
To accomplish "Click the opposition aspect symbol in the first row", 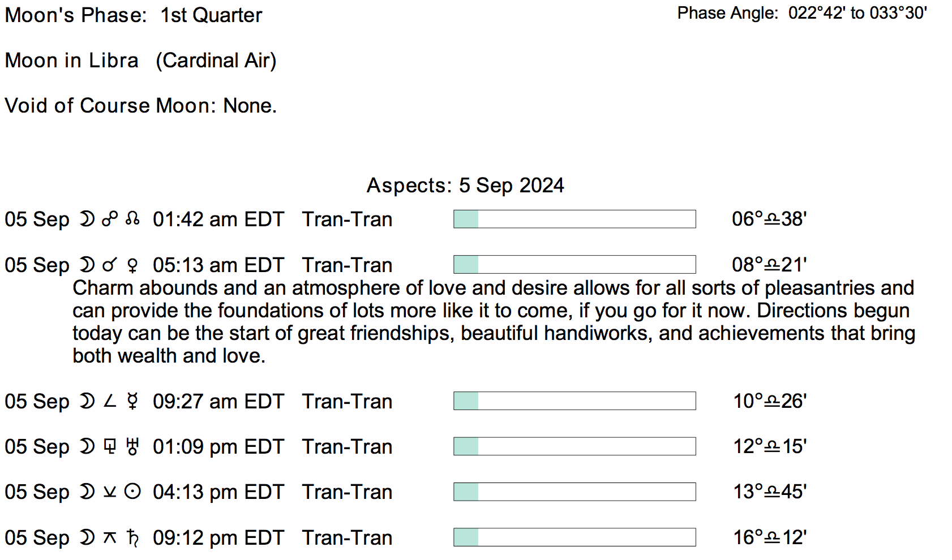I will tap(110, 219).
